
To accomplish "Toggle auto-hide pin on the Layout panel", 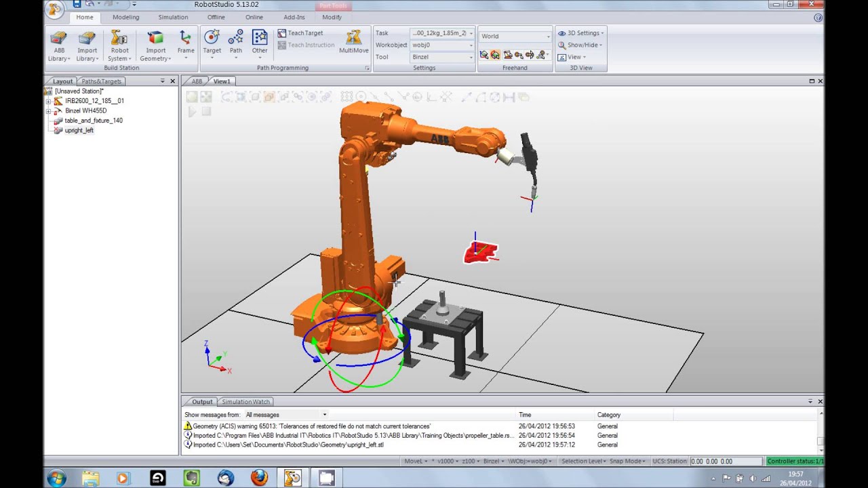I will (x=162, y=81).
